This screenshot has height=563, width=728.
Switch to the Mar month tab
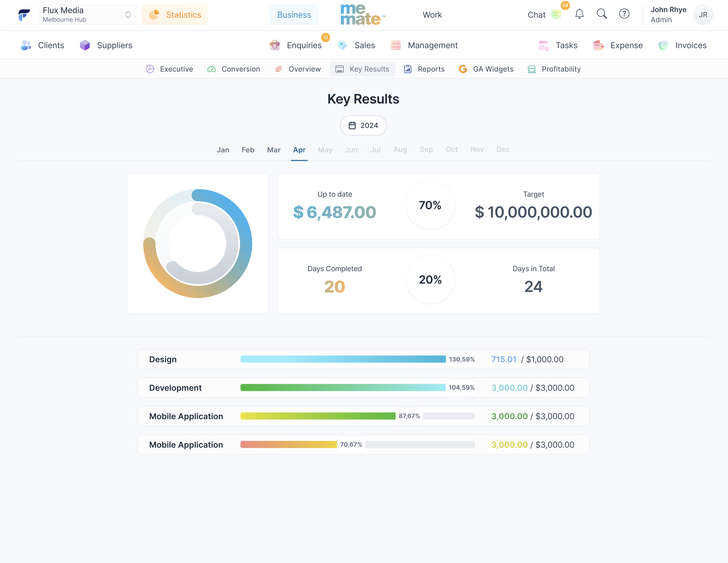pyautogui.click(x=274, y=150)
